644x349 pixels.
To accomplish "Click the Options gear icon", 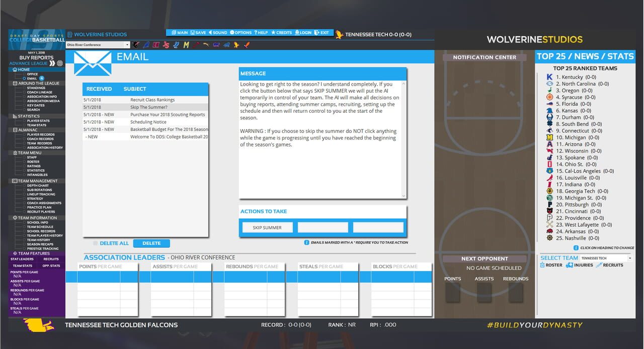I will (x=232, y=32).
